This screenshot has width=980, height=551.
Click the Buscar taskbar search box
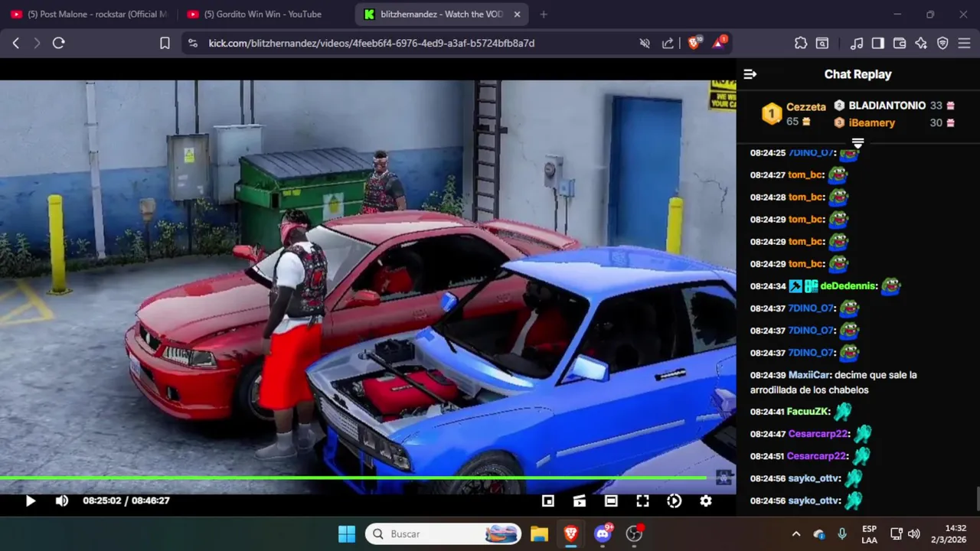pos(443,533)
